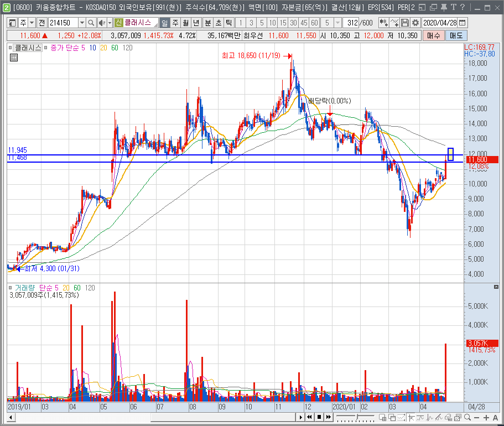504x426 pixels.
Task: Open the help question mark icon
Action: (463, 7)
